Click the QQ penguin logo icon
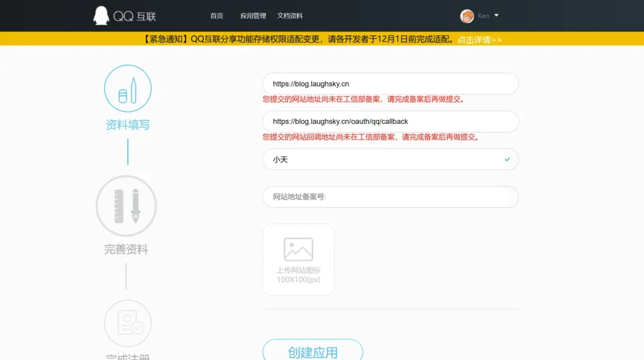The width and height of the screenshot is (644, 360). pos(101,16)
